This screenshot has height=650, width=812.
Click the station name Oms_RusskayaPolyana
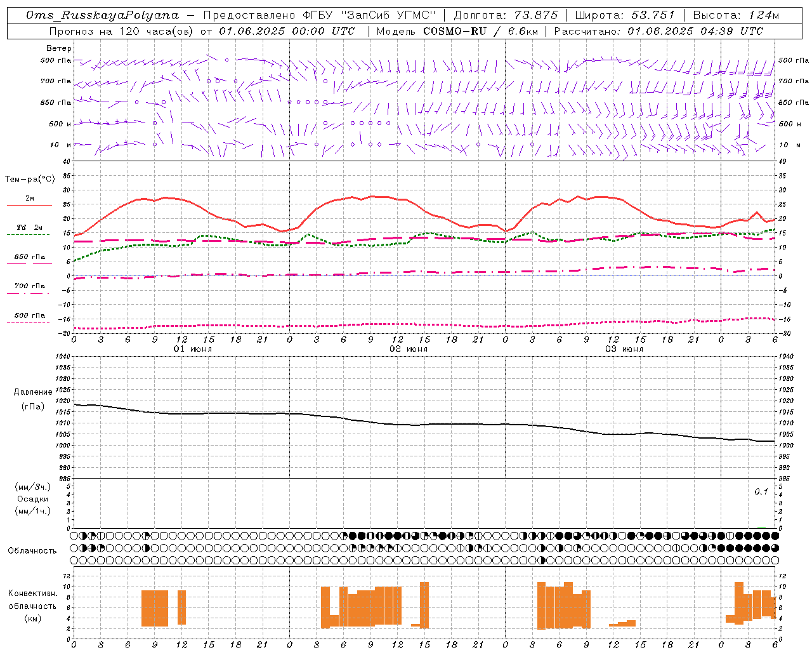[x=103, y=15]
